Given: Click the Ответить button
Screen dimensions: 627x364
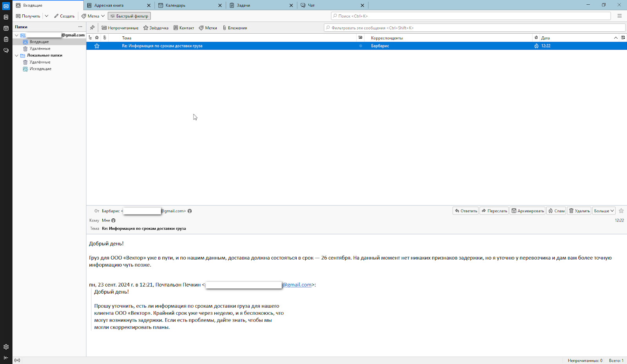Looking at the screenshot, I should (466, 211).
